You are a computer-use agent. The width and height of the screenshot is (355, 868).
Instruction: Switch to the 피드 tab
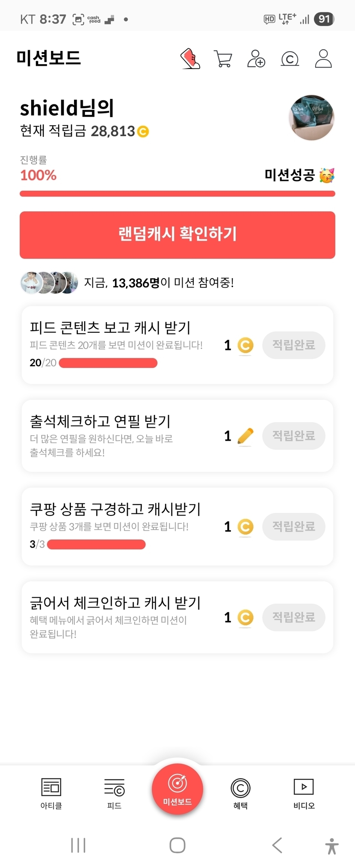114,793
